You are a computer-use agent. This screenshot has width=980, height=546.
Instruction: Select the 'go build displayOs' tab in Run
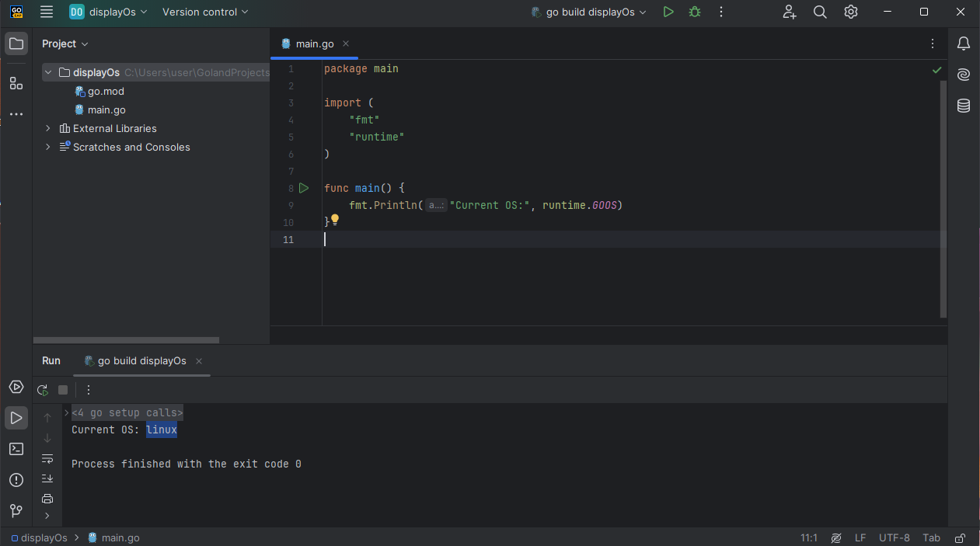point(141,360)
